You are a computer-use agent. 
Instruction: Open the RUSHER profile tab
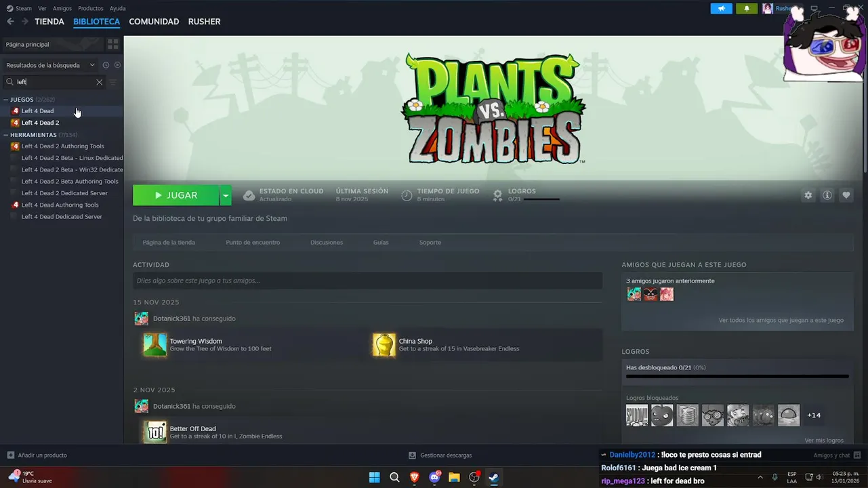pyautogui.click(x=204, y=22)
